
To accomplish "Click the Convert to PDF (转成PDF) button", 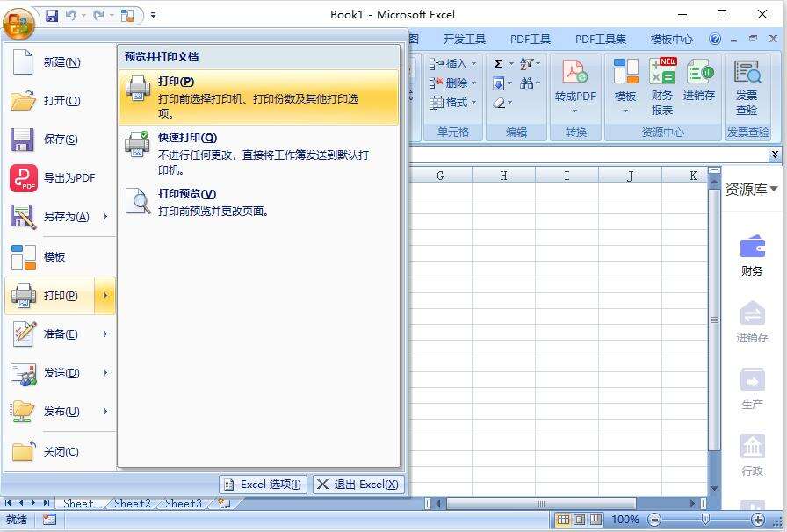I will coord(575,87).
